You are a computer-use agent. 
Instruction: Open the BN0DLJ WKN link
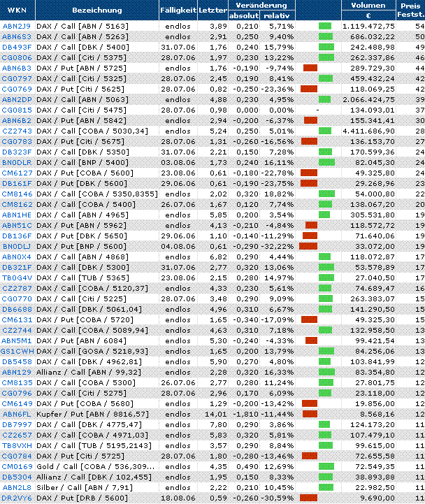pyautogui.click(x=17, y=247)
